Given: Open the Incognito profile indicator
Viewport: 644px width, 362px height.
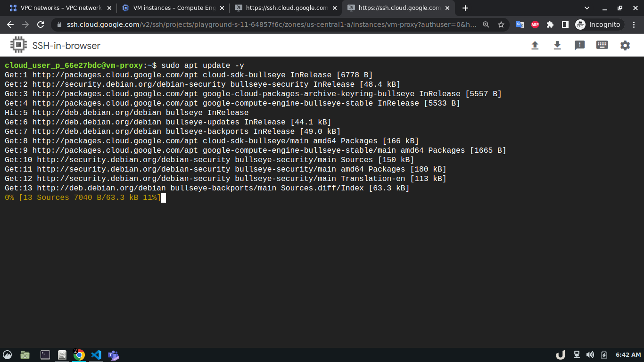Looking at the screenshot, I should pos(599,25).
